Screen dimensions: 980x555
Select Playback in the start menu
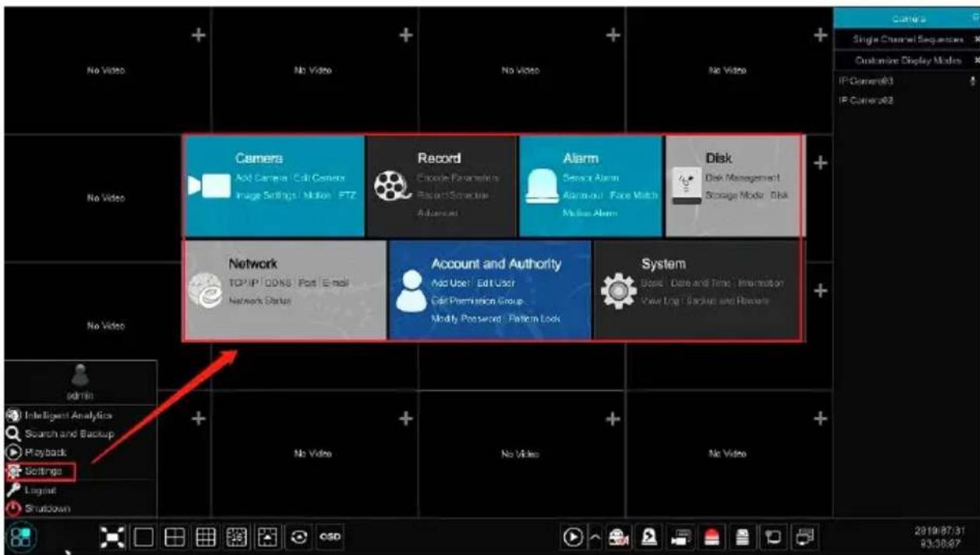pyautogui.click(x=37, y=452)
